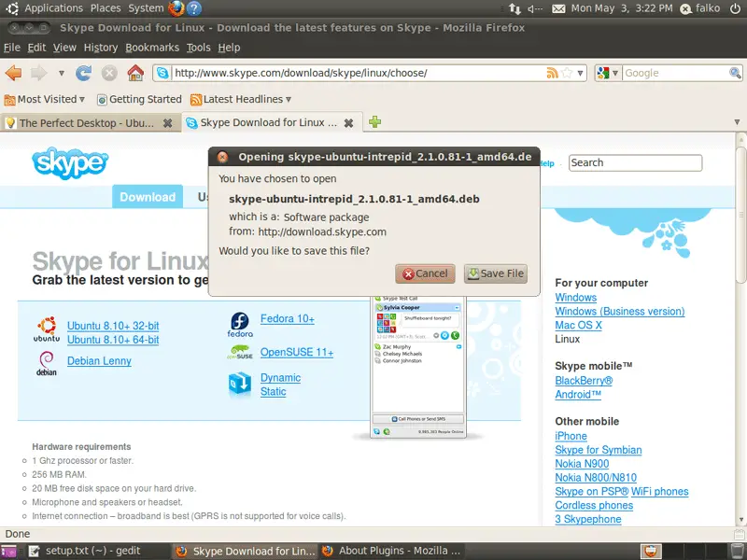Open the list all tabs dropdown
The width and height of the screenshot is (747, 560).
pyautogui.click(x=737, y=122)
